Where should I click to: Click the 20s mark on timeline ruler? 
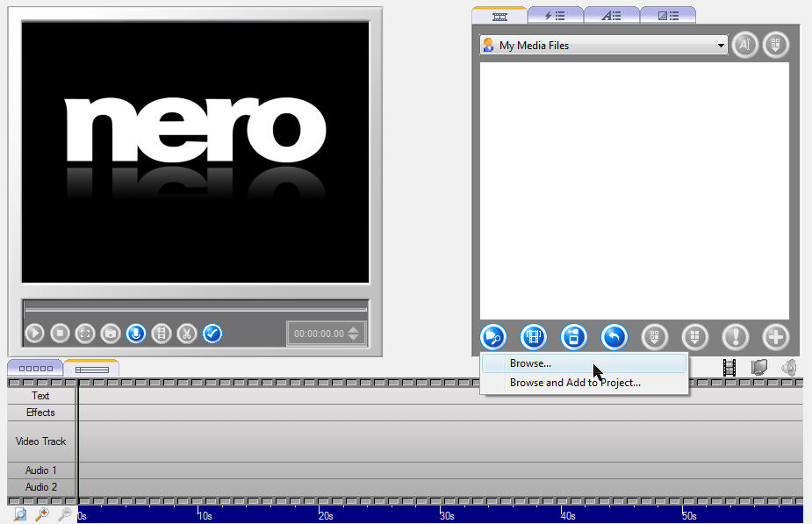[327, 516]
